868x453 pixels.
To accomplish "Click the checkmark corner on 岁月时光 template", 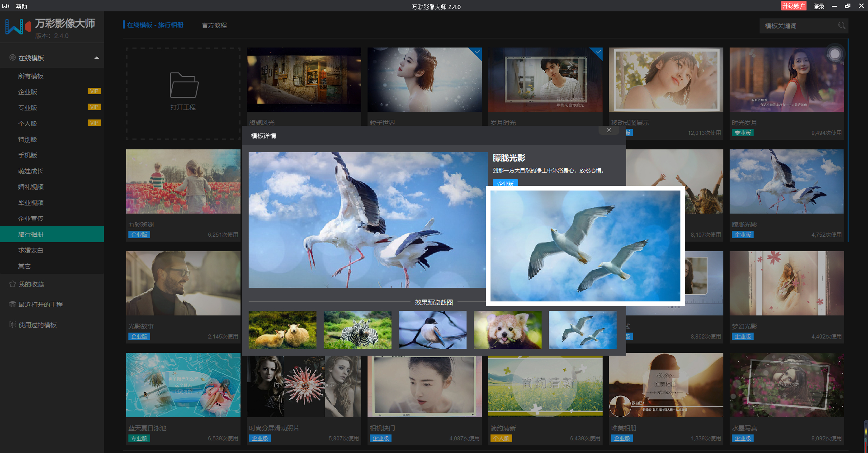I will [597, 52].
